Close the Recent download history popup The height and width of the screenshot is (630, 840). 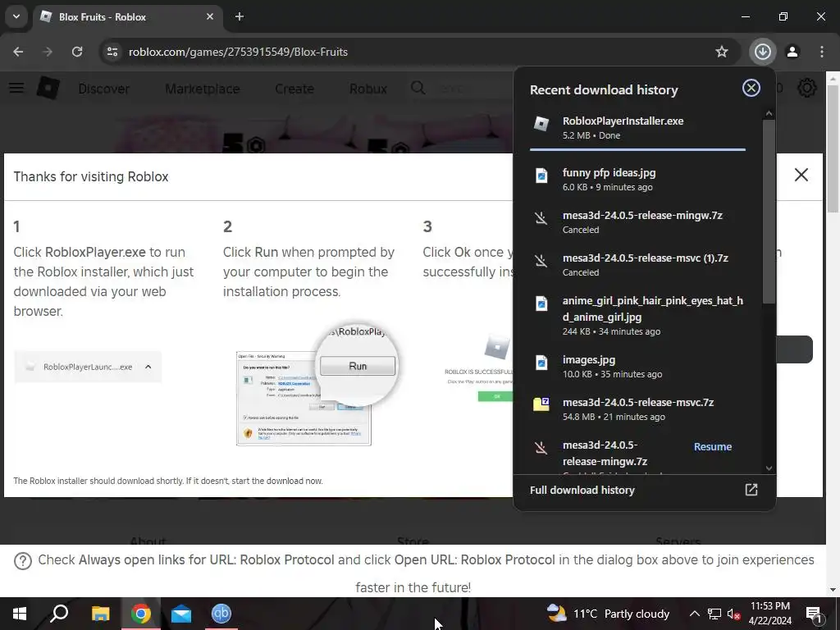(x=751, y=88)
